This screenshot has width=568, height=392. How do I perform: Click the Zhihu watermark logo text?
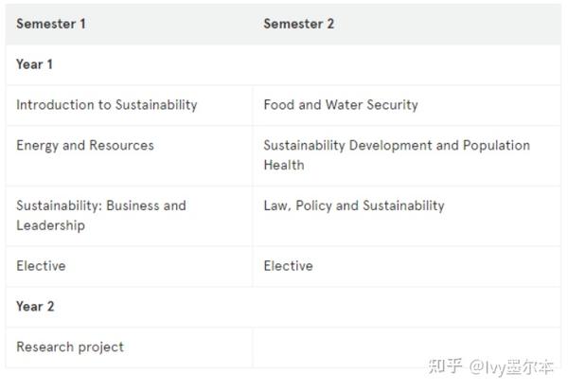coord(445,366)
